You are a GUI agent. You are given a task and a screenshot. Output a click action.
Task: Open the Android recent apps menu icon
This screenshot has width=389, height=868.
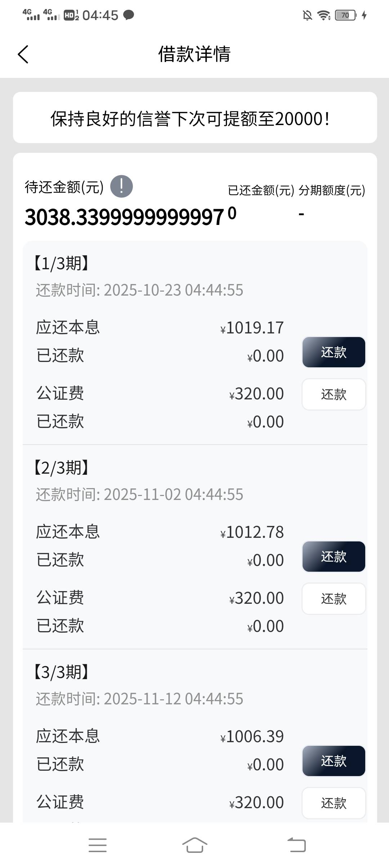tap(98, 845)
